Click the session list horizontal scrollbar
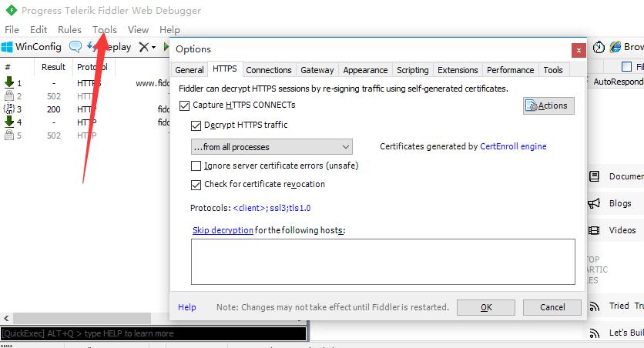 tap(82, 318)
